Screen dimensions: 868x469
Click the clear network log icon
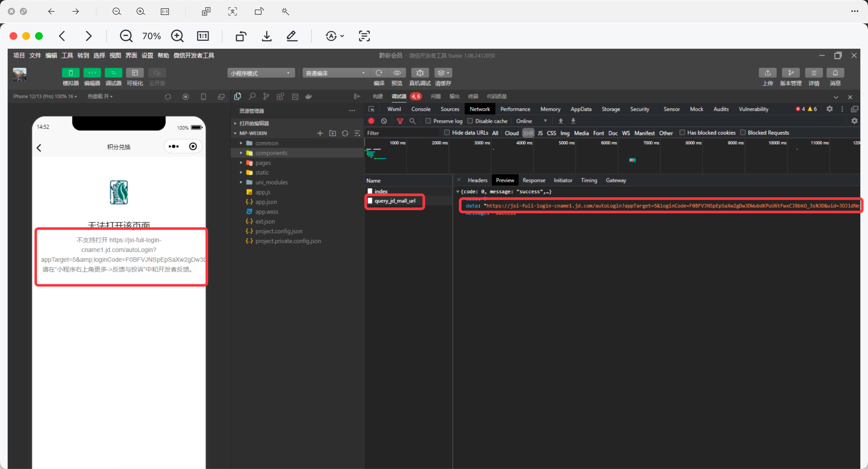(384, 121)
